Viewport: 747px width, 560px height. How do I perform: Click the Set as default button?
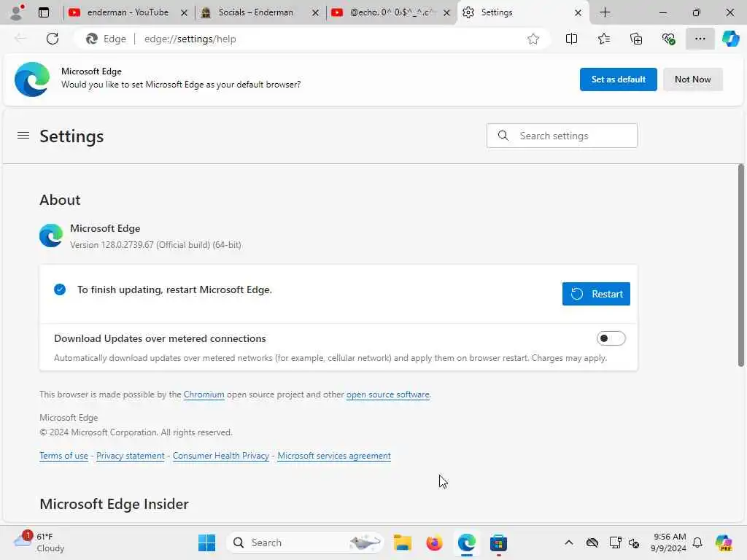coord(618,79)
